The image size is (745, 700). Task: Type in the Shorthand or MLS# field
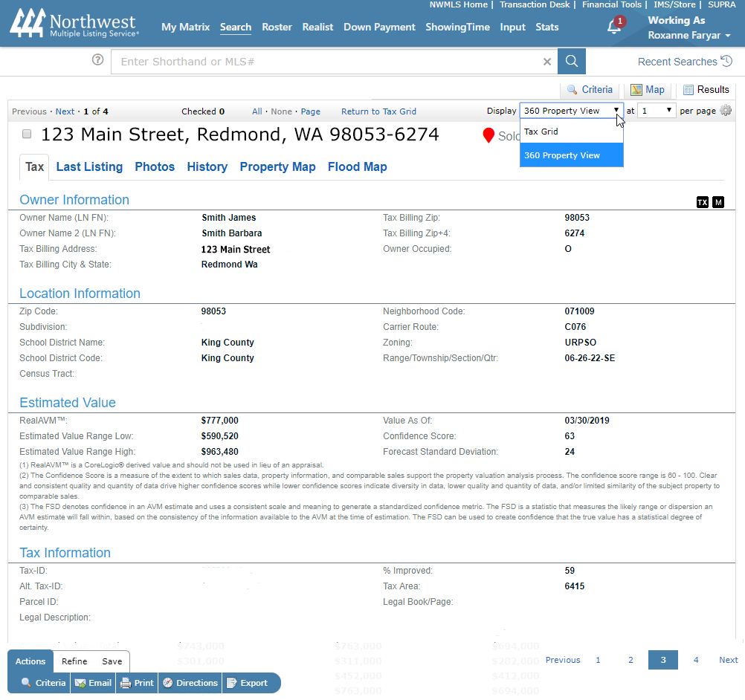pos(327,62)
